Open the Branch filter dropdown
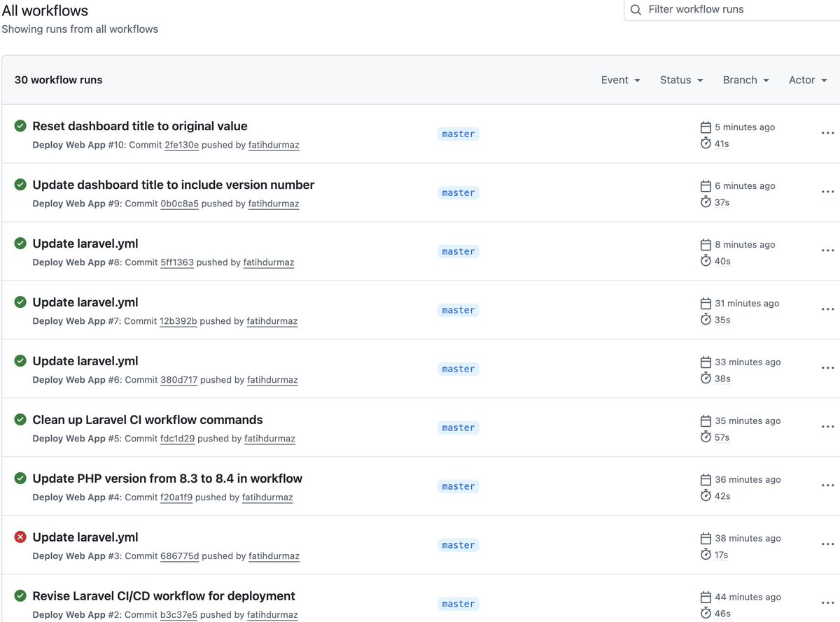This screenshot has height=622, width=840. point(746,80)
